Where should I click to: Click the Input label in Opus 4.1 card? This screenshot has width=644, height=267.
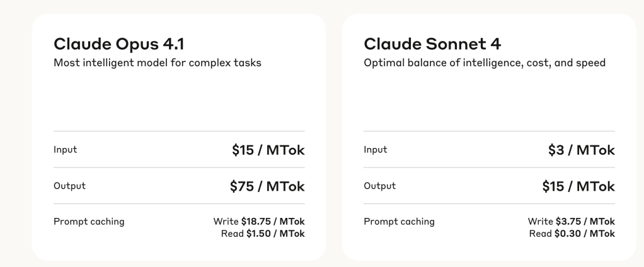pyautogui.click(x=66, y=150)
